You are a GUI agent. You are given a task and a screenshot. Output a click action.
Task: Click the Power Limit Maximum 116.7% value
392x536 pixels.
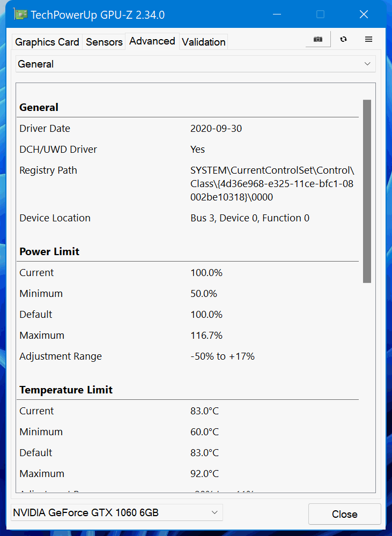pos(206,336)
